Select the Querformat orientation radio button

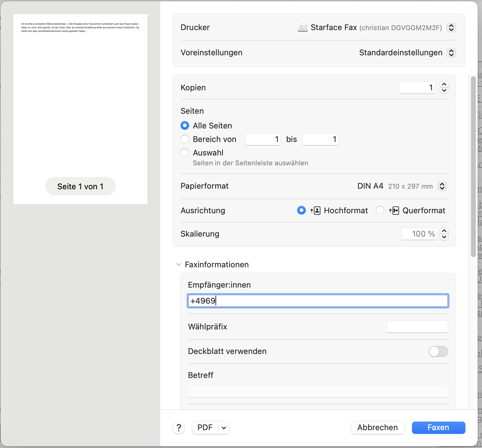coord(380,210)
